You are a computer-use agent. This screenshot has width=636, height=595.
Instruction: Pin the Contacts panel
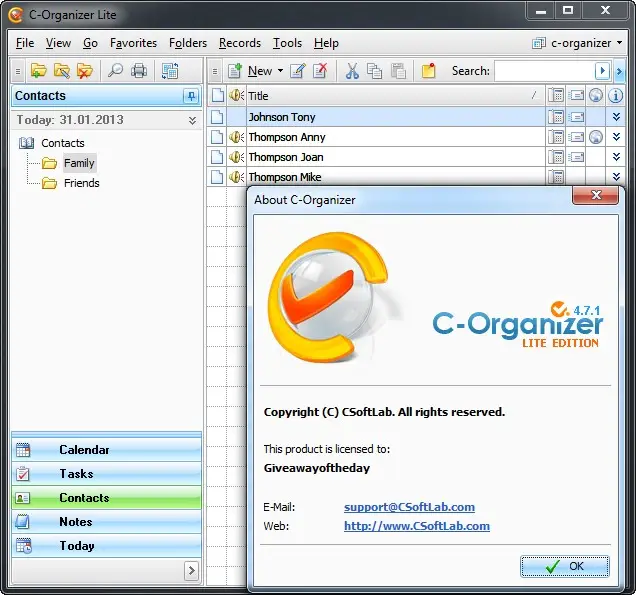[191, 96]
